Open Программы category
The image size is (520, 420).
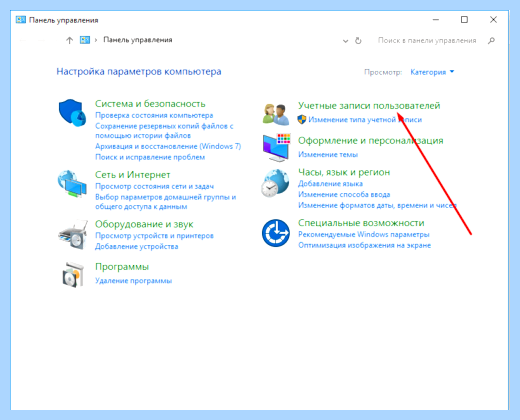(x=122, y=267)
